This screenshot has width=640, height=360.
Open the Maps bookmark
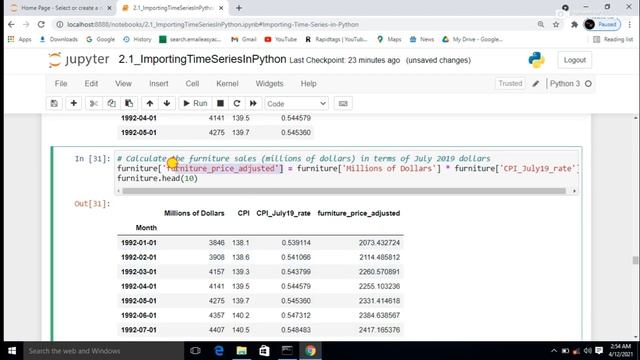pyautogui.click(x=389, y=39)
